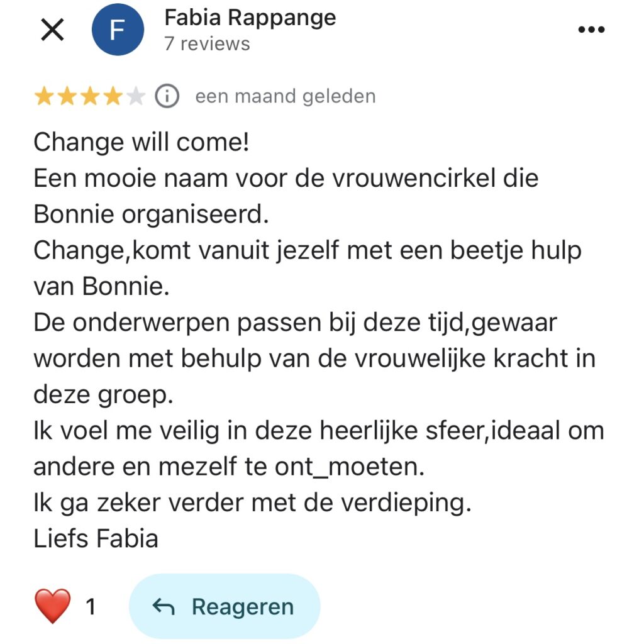Click the "een maand geleden" timestamp
The height and width of the screenshot is (644, 644).
(x=285, y=96)
